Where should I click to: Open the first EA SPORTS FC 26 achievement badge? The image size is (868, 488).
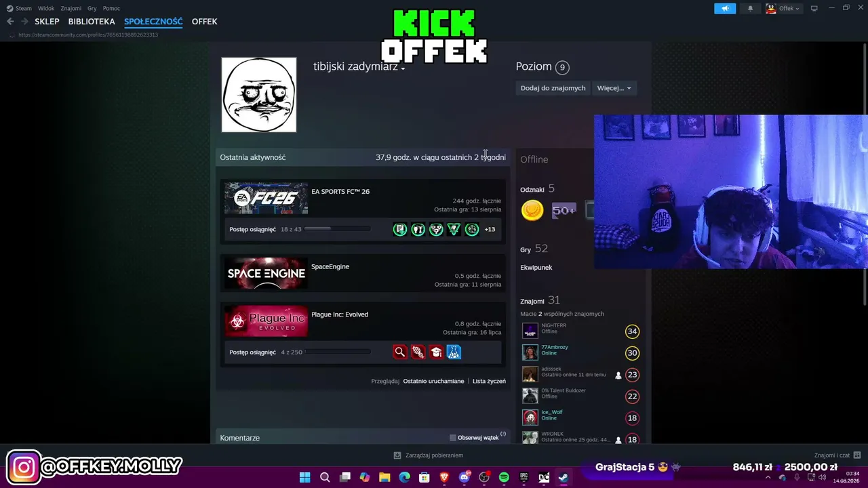400,230
